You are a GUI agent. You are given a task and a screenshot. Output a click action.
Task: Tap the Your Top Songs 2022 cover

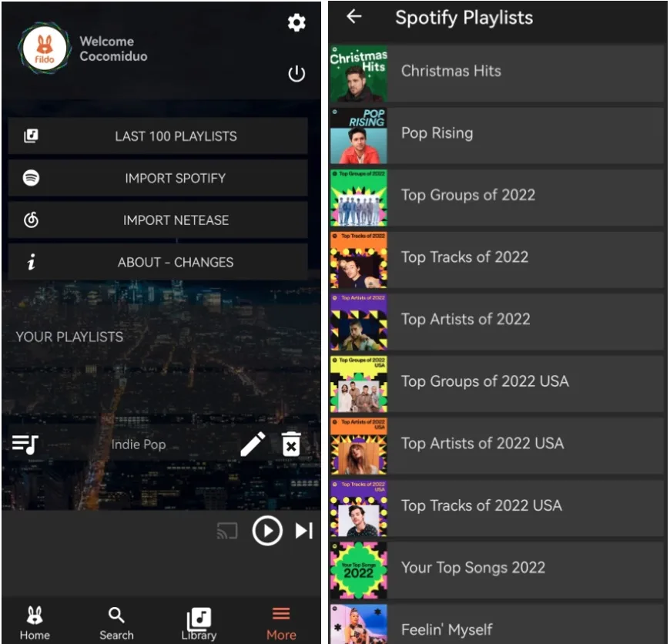click(x=359, y=570)
